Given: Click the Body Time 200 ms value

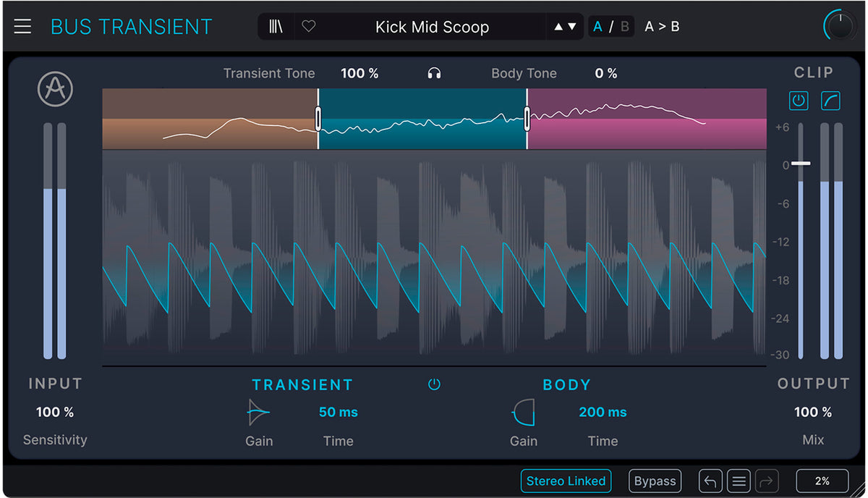Looking at the screenshot, I should (x=603, y=412).
